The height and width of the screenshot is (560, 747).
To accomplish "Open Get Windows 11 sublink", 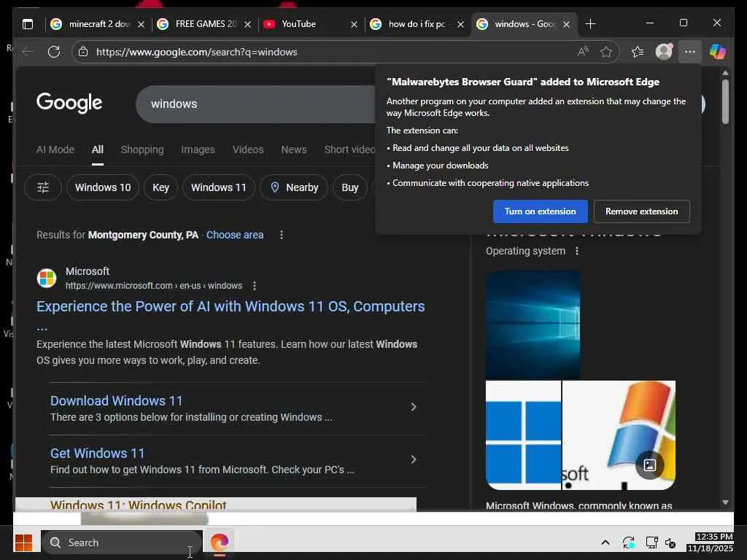I will 97,454.
